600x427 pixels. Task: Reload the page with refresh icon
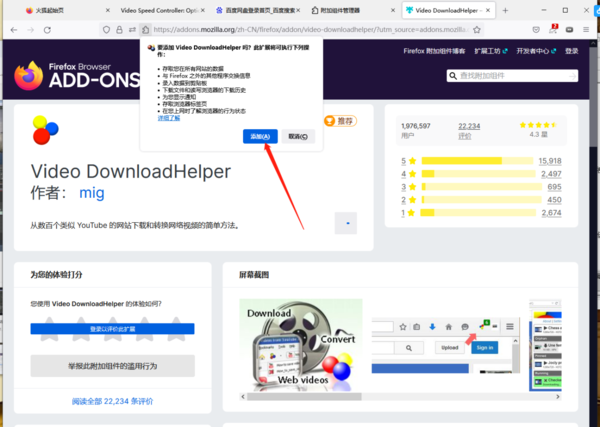click(47, 30)
